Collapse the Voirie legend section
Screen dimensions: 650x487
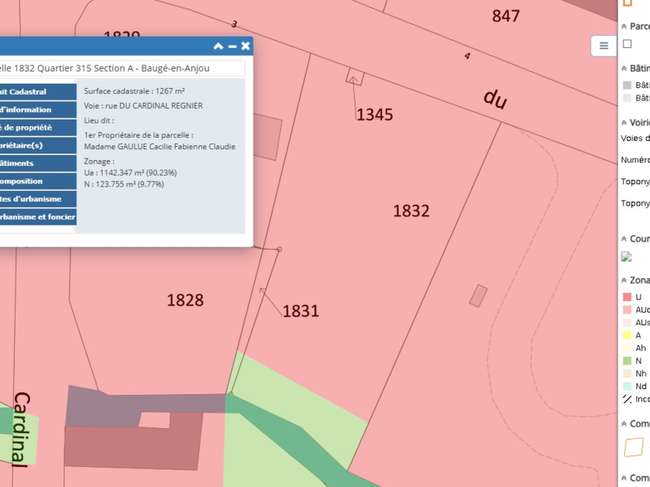624,123
